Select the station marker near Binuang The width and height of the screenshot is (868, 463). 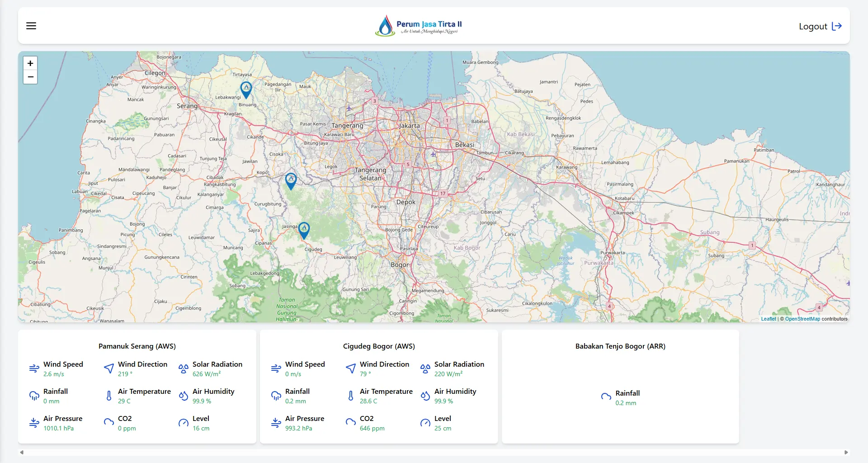click(246, 90)
